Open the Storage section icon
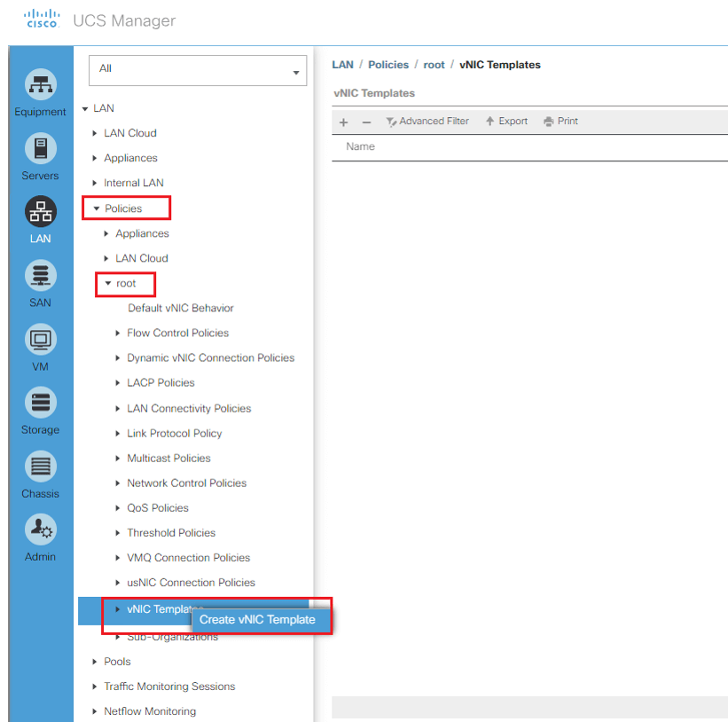 point(41,403)
